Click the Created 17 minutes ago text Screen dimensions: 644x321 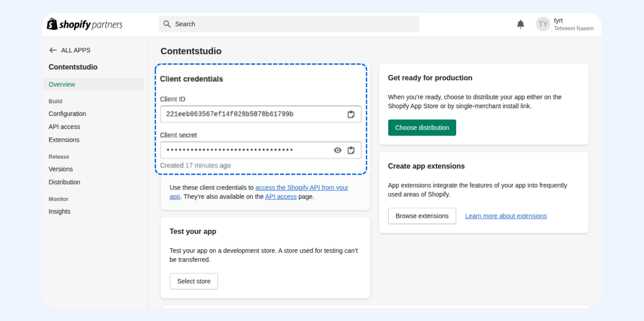pyautogui.click(x=195, y=165)
